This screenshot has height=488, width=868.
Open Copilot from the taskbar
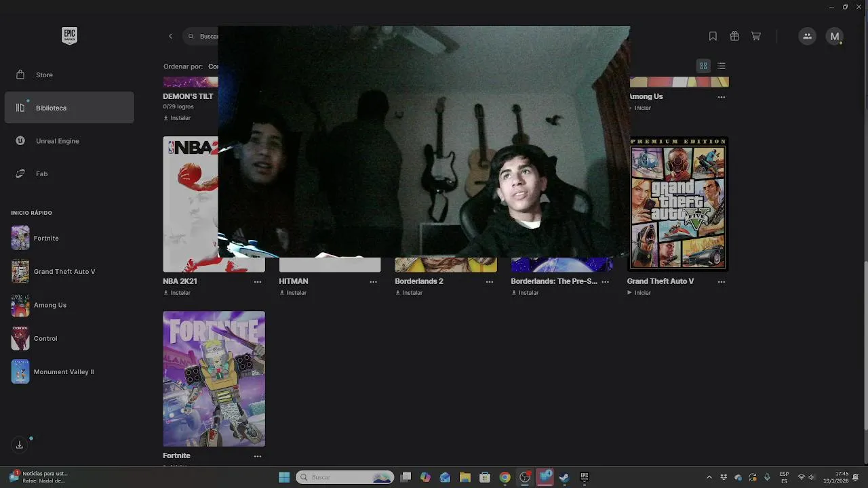tap(425, 477)
